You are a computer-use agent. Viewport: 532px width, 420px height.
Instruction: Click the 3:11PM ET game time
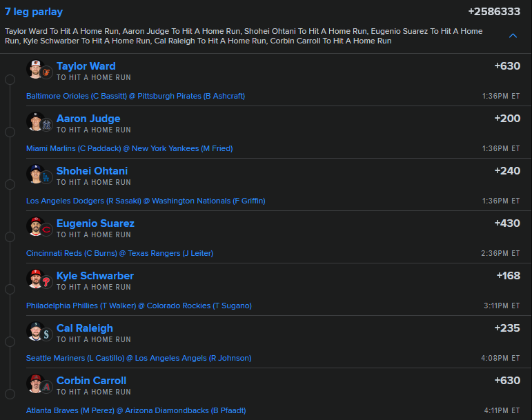(502, 306)
